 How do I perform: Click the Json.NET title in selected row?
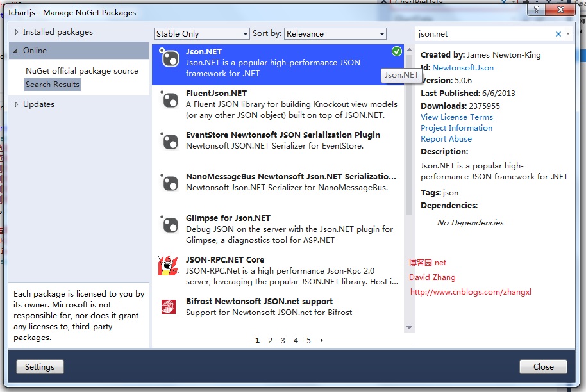click(204, 52)
